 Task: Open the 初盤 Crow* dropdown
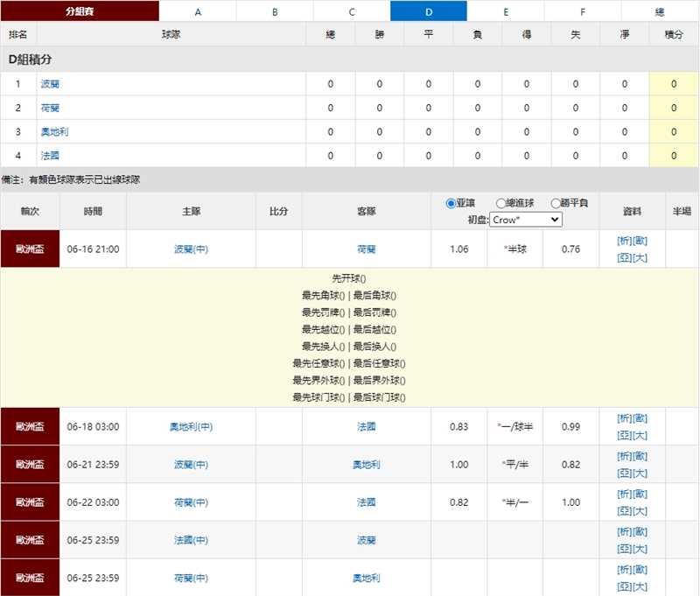(x=525, y=220)
